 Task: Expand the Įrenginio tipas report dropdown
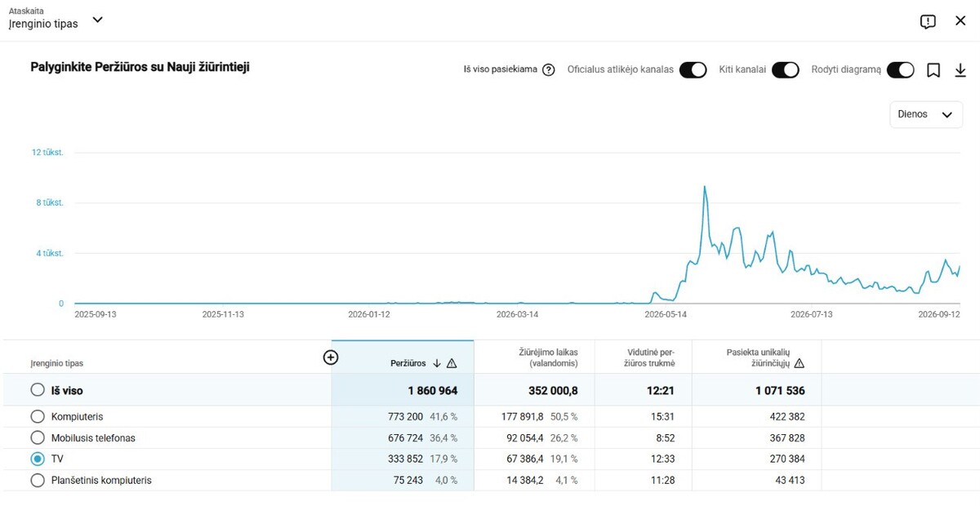97,20
